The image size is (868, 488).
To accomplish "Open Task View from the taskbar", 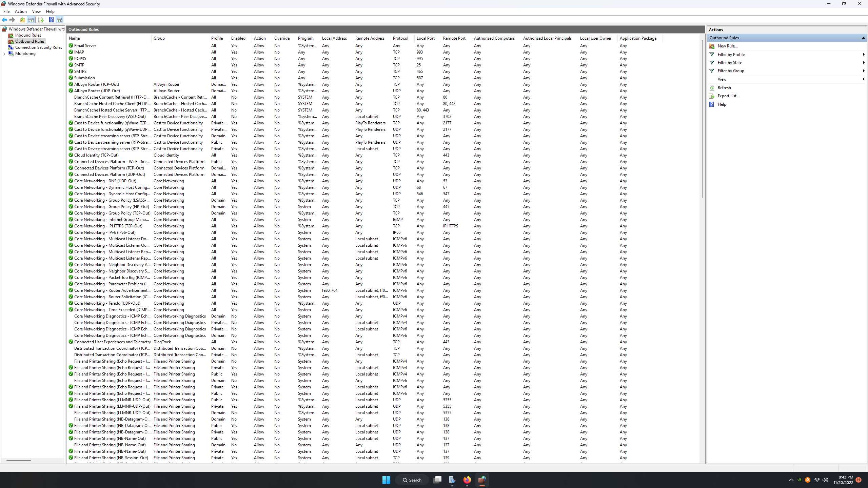I will pyautogui.click(x=437, y=480).
